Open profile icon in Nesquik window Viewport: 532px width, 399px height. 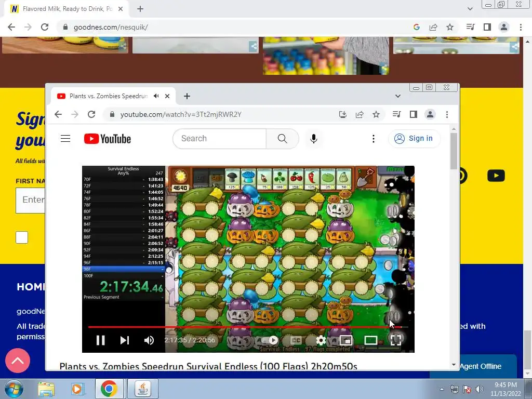click(504, 27)
